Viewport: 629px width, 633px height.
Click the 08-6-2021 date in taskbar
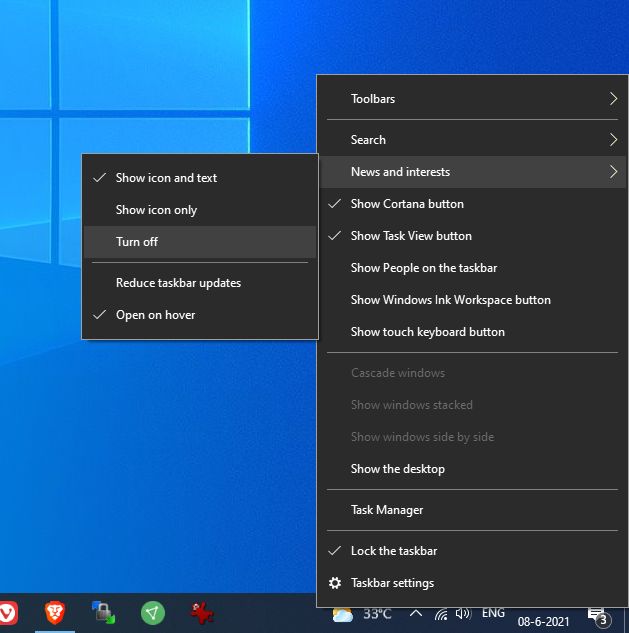[x=543, y=622]
